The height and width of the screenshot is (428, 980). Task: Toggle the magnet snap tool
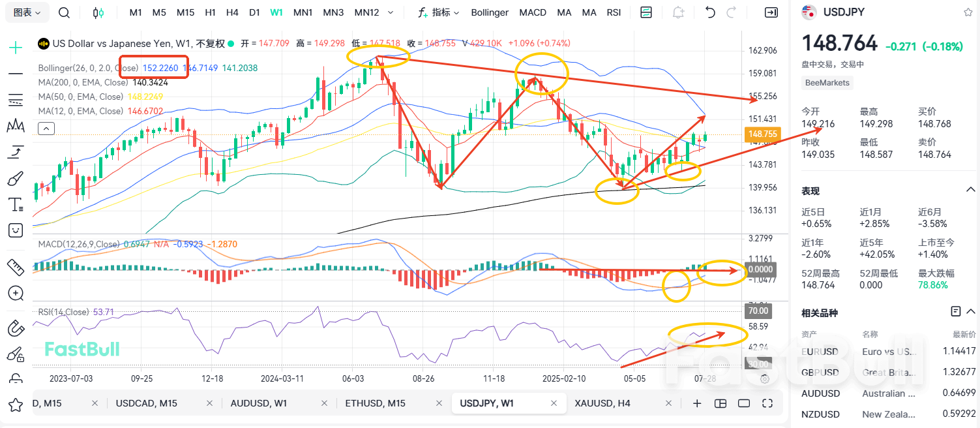tap(15, 328)
